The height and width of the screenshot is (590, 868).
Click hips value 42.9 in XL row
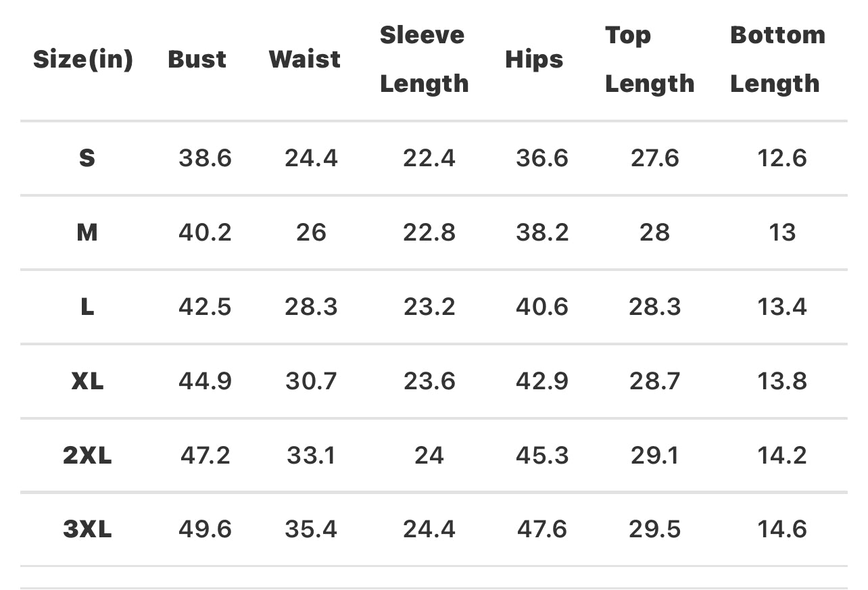(541, 381)
